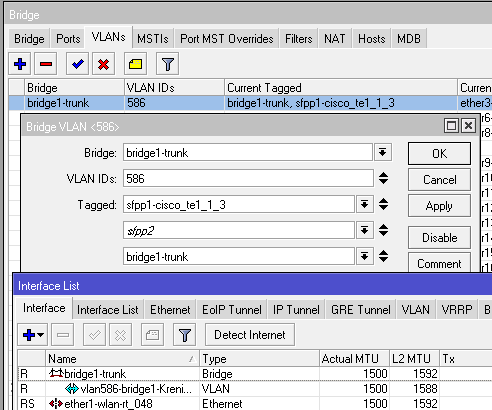492x410 pixels.
Task: Apply Bridge VLAN changes
Action: (x=439, y=206)
